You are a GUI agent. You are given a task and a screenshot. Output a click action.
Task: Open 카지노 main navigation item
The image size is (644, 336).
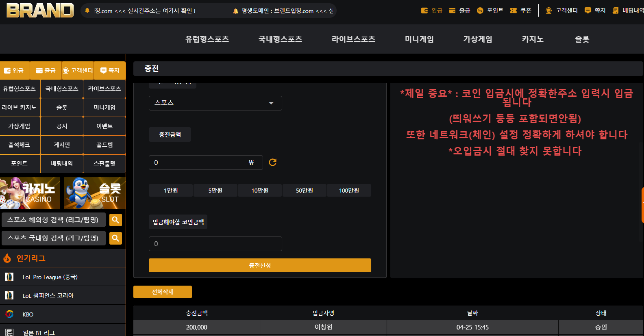coord(533,39)
